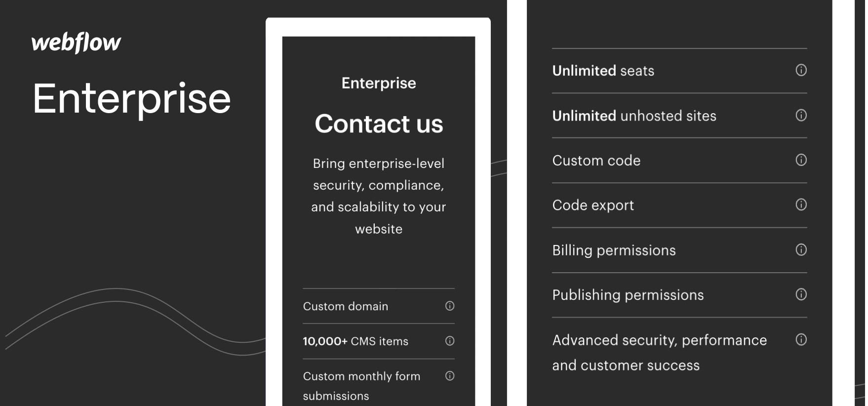Click the Webflow logo

(x=76, y=42)
